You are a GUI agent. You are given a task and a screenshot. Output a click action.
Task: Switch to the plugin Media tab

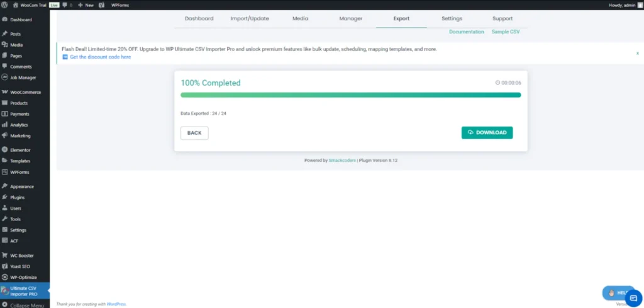300,18
